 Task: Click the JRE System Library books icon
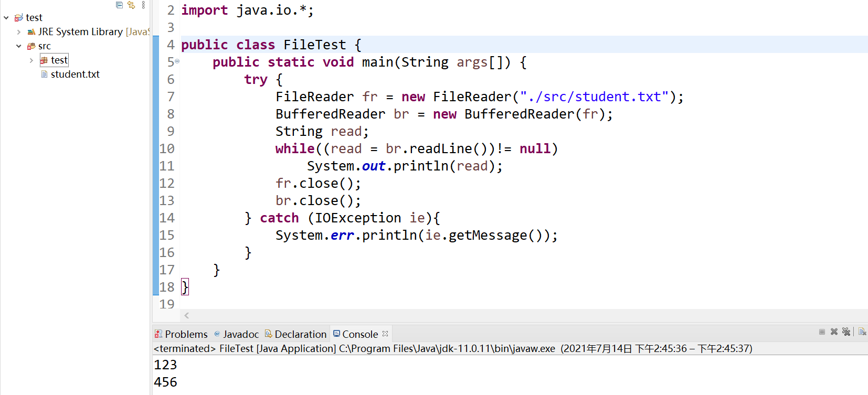(31, 32)
